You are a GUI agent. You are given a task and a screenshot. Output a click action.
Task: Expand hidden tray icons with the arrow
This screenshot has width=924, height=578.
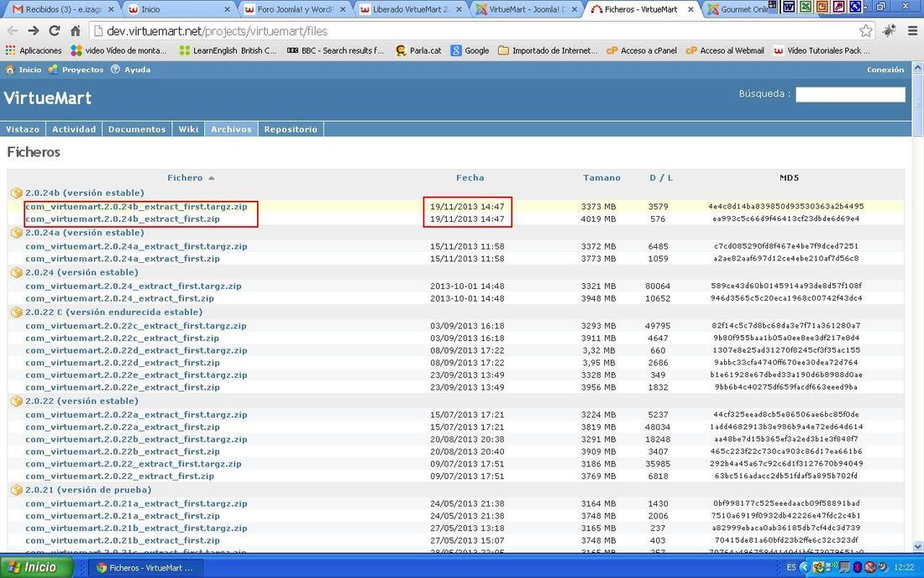tap(805, 567)
